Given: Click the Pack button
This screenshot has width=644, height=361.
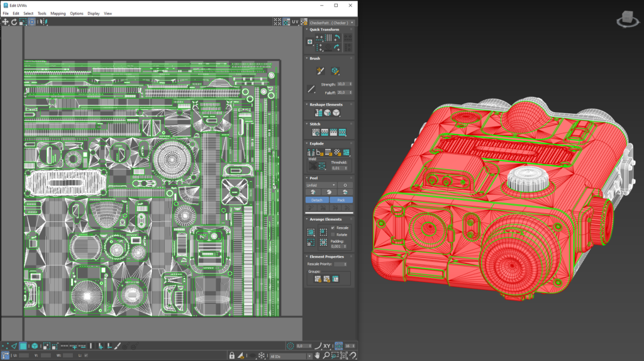Looking at the screenshot, I should point(341,200).
